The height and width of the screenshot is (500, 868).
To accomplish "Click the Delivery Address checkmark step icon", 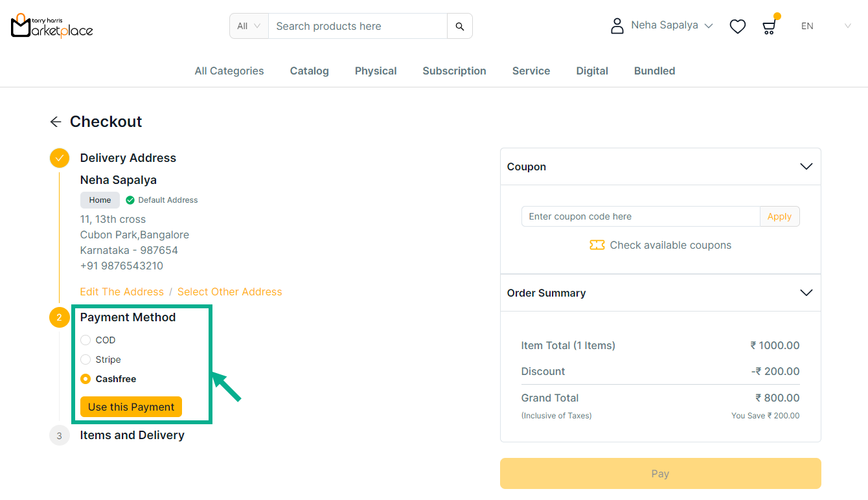I will (60, 158).
